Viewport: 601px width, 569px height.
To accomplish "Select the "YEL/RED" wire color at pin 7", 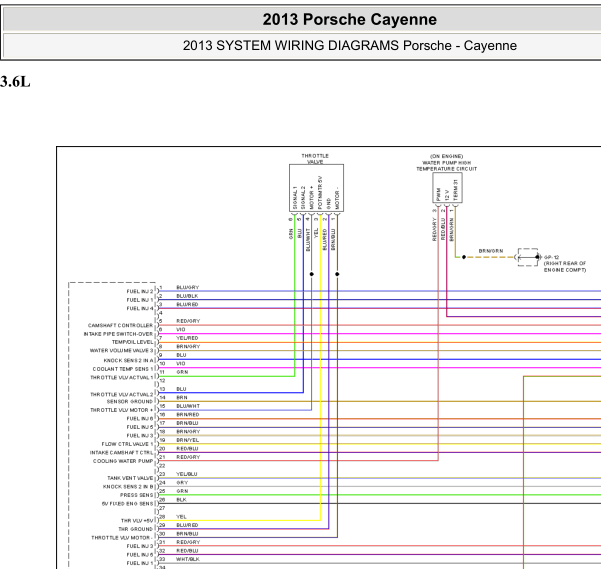I will click(187, 338).
